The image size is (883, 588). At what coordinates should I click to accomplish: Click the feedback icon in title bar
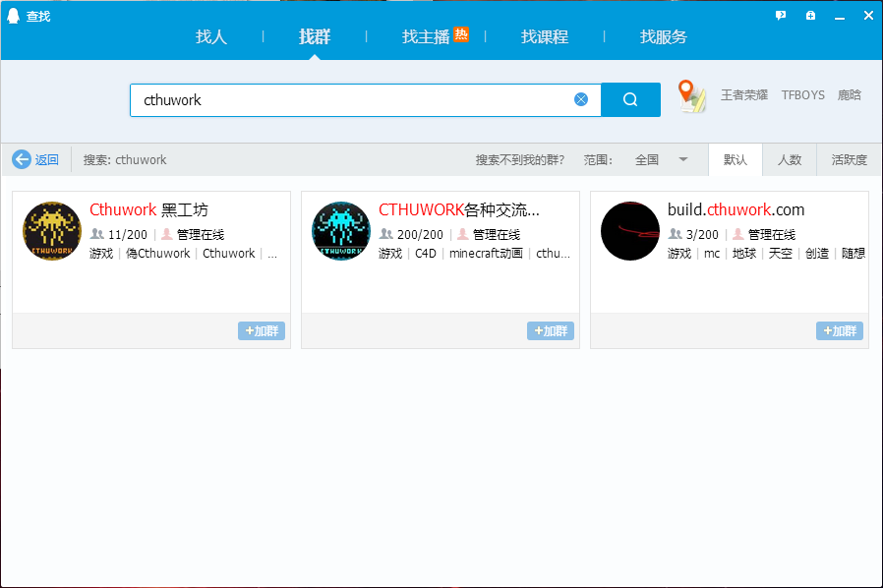pos(781,16)
